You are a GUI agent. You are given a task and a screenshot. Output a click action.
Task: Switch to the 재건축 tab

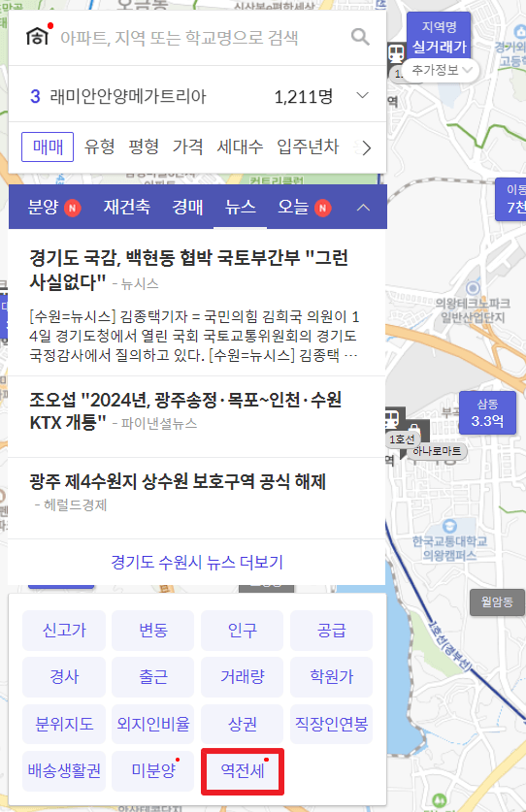[127, 208]
